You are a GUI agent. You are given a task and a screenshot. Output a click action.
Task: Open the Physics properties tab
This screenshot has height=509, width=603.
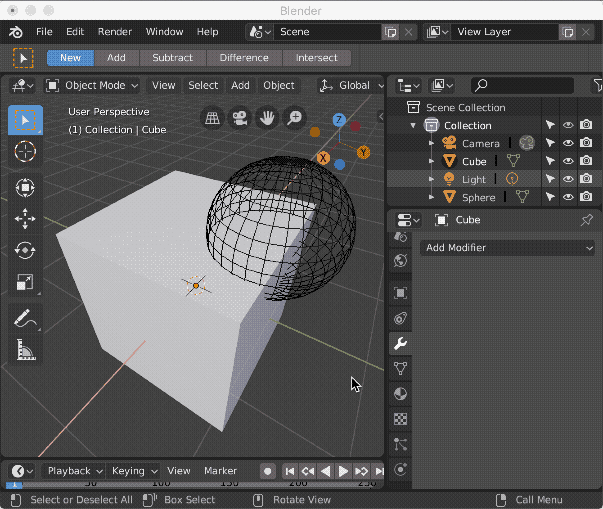400,469
